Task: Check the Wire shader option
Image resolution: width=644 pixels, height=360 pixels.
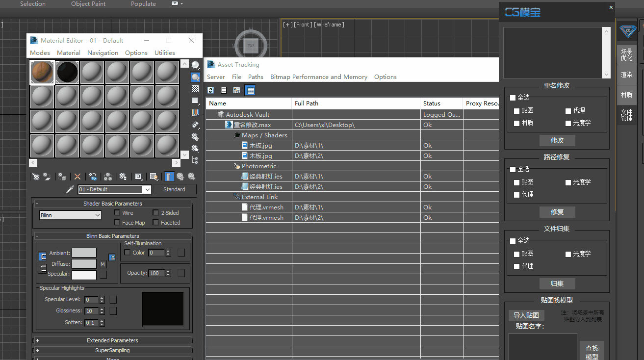Action: [x=117, y=213]
